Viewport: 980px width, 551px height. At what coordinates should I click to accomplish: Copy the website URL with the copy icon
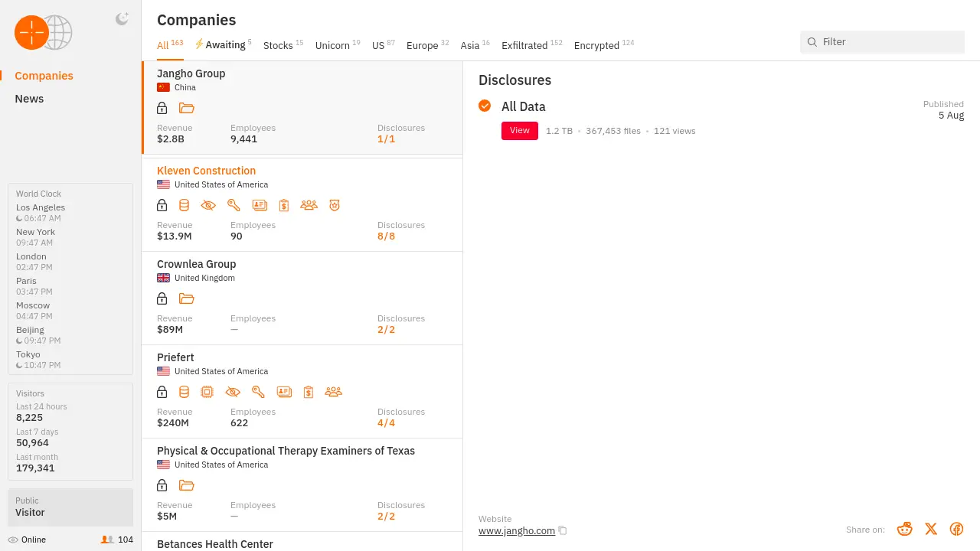tap(563, 531)
